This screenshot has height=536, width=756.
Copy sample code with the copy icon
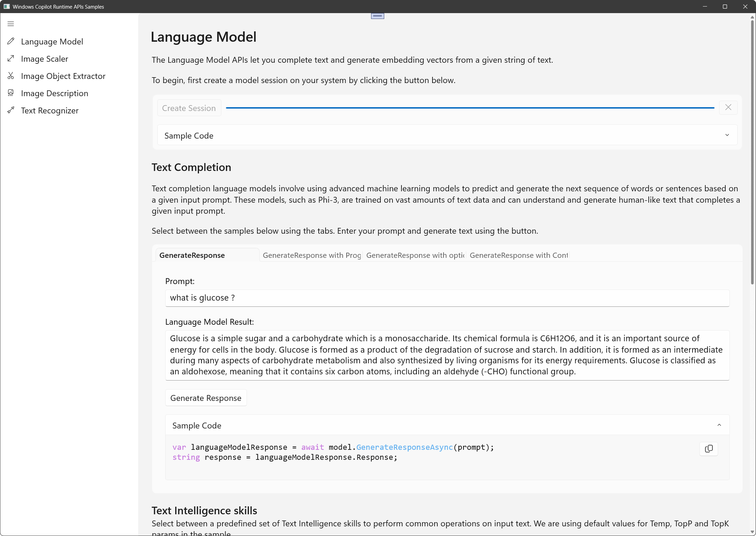[x=709, y=448]
